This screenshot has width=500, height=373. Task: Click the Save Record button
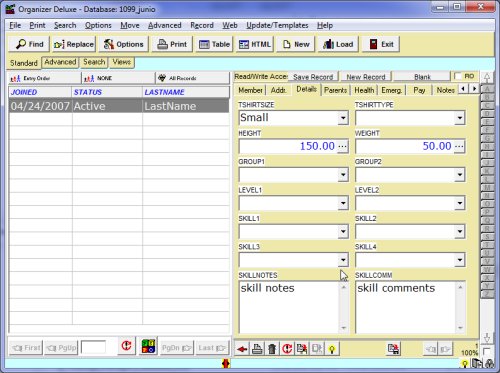tap(313, 77)
